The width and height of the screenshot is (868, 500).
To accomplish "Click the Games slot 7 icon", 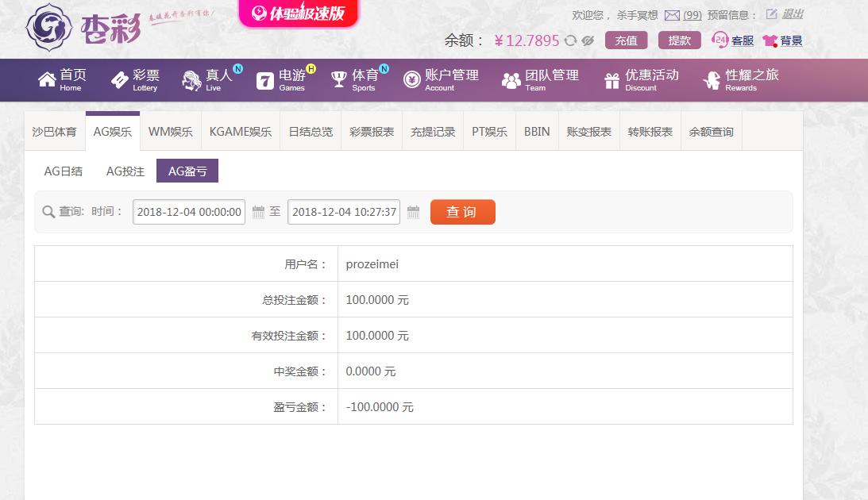I will pyautogui.click(x=265, y=81).
